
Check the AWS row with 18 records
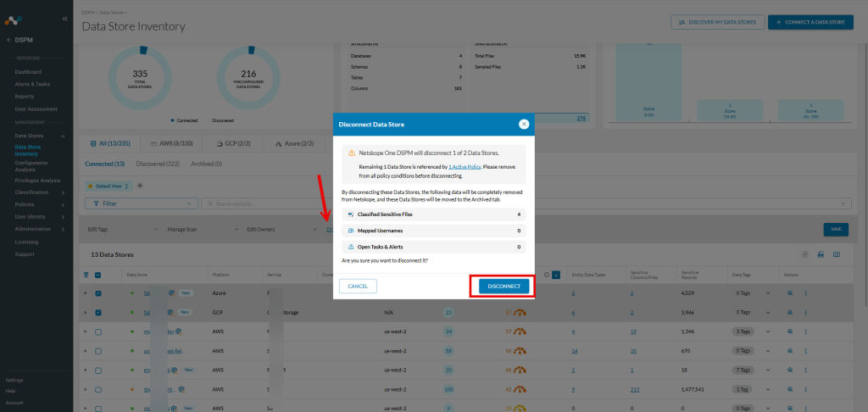click(98, 370)
